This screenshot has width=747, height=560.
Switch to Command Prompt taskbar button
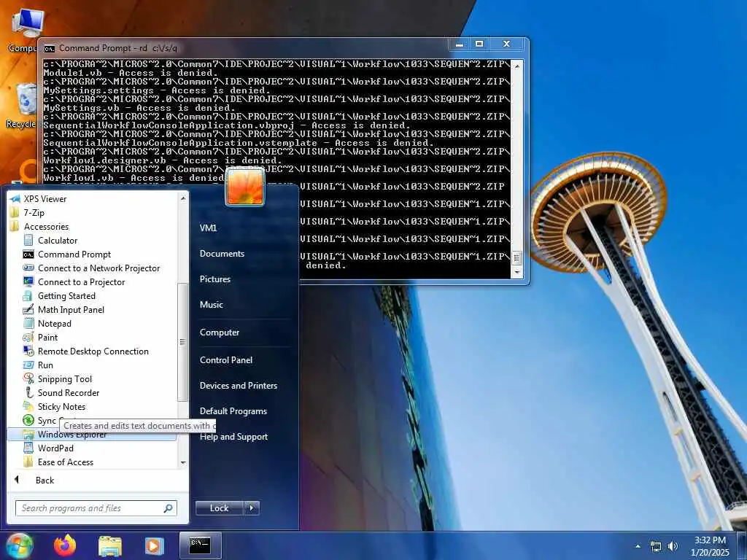point(200,545)
